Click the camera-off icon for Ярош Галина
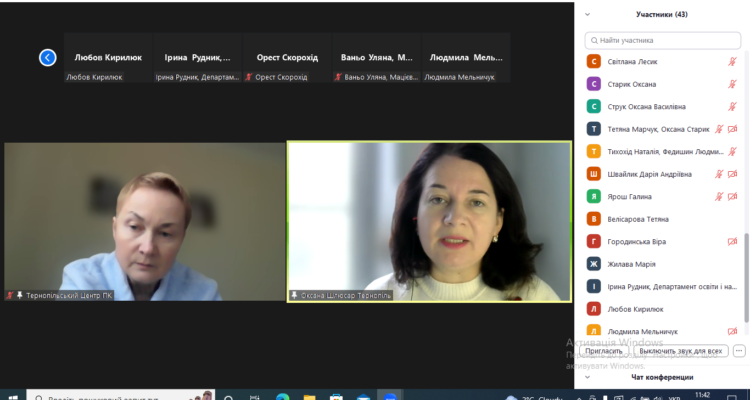Viewport: 750px width, 400px height. [x=732, y=197]
